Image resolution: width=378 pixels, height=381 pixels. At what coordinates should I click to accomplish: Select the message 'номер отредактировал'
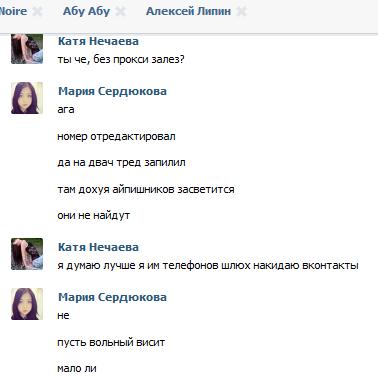(x=116, y=137)
